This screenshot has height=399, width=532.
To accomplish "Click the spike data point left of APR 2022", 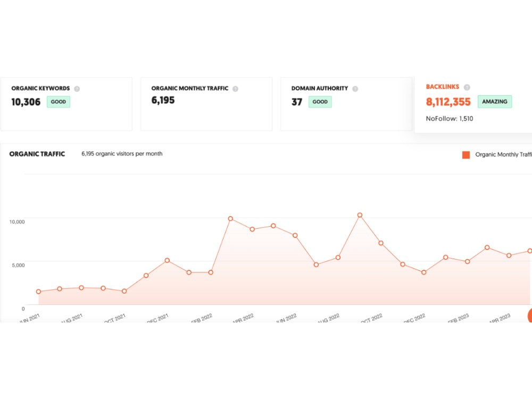I will tap(230, 219).
